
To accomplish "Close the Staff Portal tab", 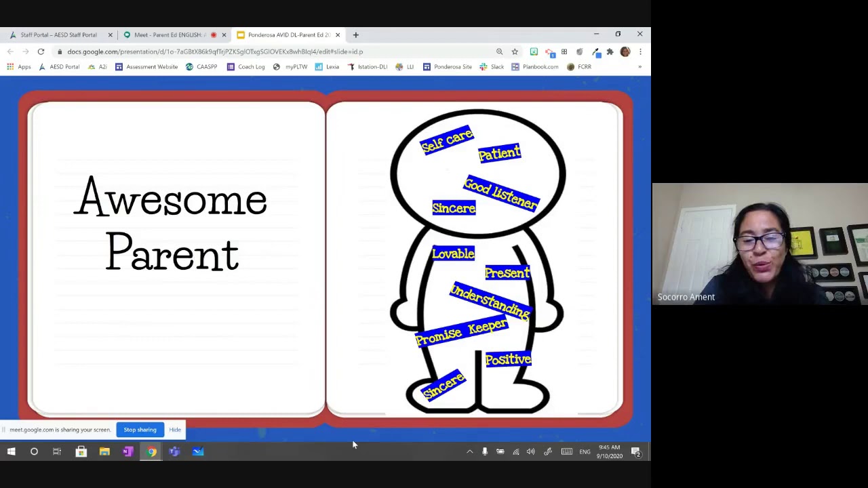I will pos(110,35).
